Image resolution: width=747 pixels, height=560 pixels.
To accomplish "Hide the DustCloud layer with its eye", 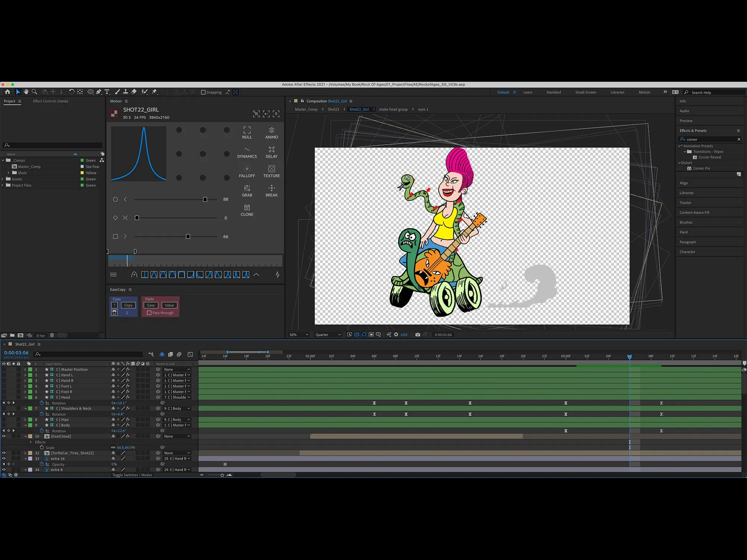I will pyautogui.click(x=4, y=436).
